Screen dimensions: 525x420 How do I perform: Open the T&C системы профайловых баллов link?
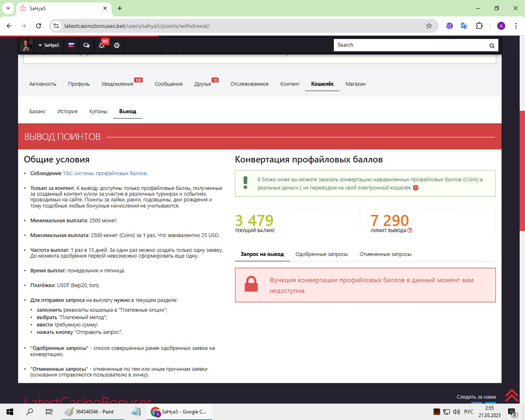click(x=105, y=173)
